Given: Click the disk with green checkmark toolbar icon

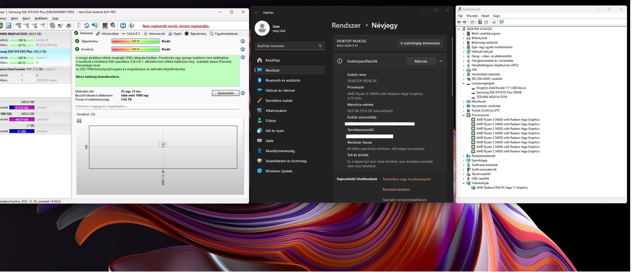Looking at the screenshot, I should pyautogui.click(x=35, y=25).
